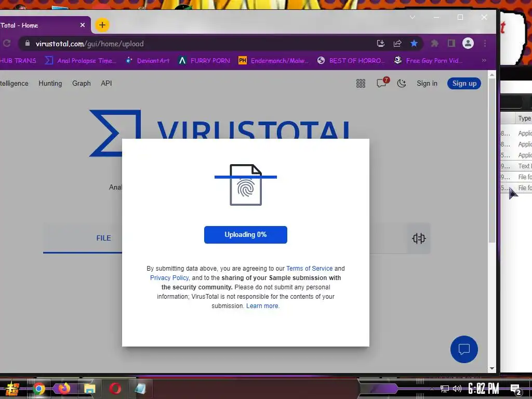Toggle dark mode moon icon
The height and width of the screenshot is (399, 532).
(x=402, y=84)
